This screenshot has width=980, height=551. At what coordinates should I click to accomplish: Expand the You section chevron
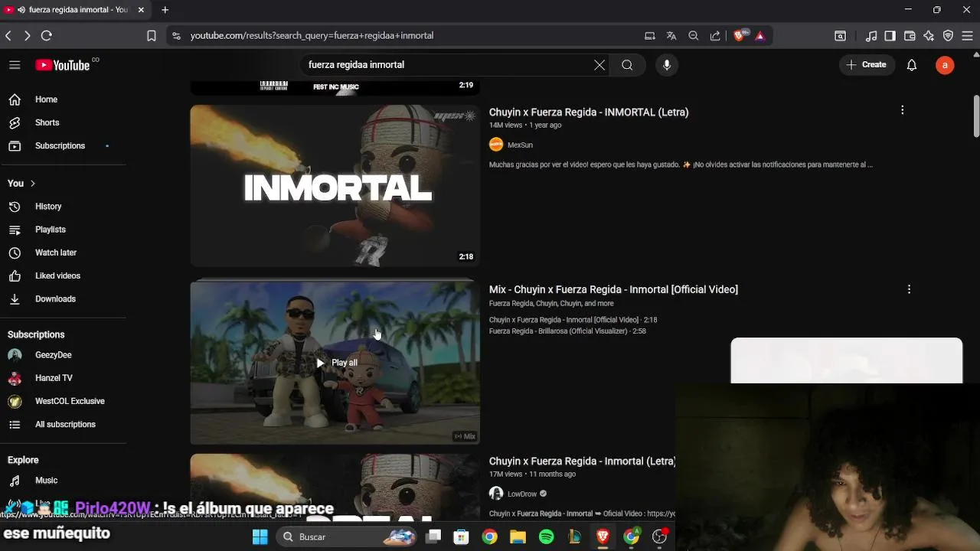[x=33, y=184]
